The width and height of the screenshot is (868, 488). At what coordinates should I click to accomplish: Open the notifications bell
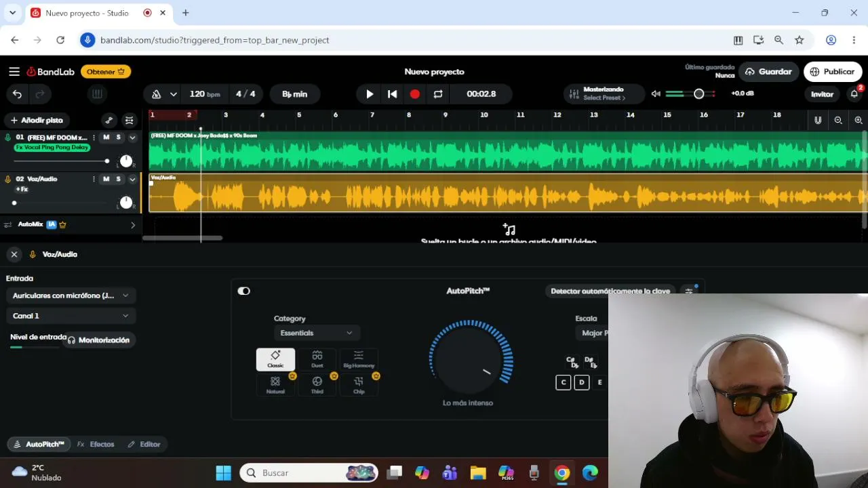point(854,94)
